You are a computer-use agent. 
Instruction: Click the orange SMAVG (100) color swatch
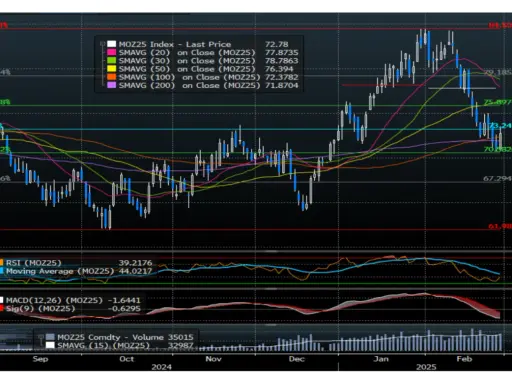(x=111, y=77)
